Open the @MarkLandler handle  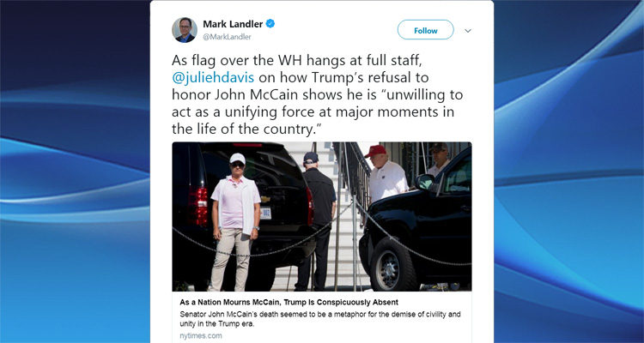(227, 37)
